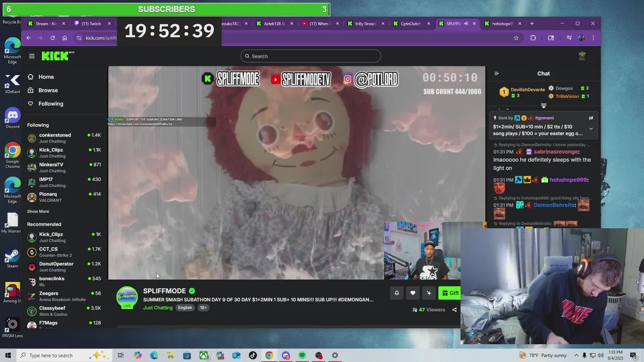Open the browser extensions puzzle icon

point(533,38)
